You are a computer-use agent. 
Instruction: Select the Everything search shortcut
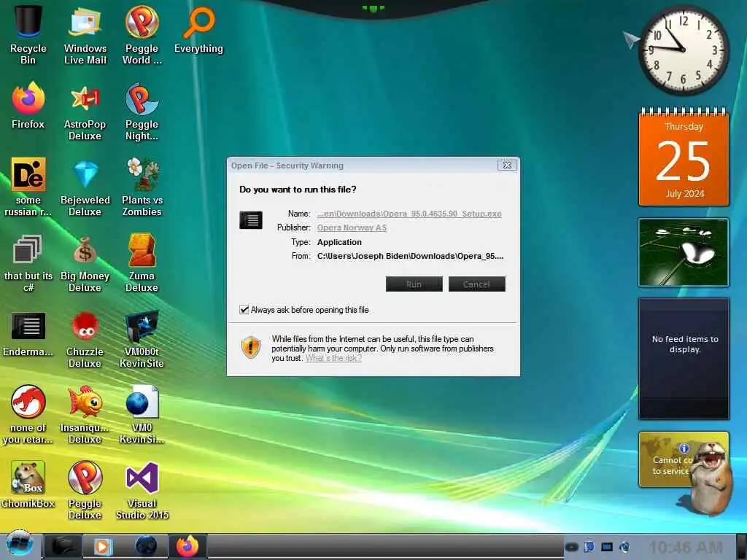pyautogui.click(x=198, y=28)
